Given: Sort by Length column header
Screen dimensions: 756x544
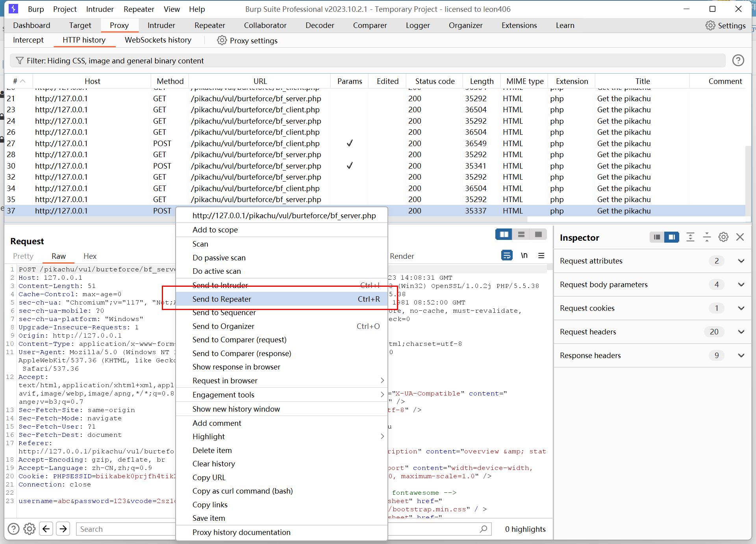Looking at the screenshot, I should click(x=482, y=81).
